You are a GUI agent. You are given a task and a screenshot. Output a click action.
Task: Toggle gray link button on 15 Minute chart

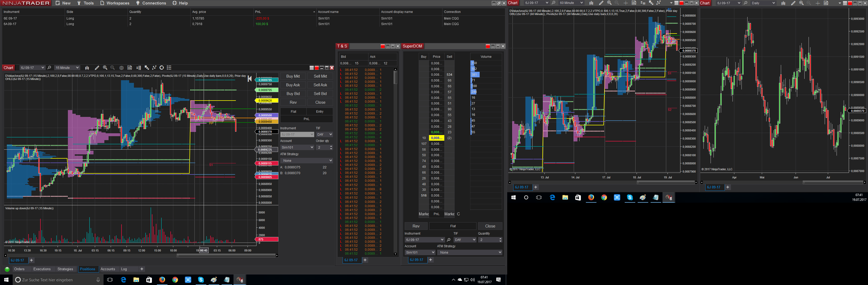point(312,68)
